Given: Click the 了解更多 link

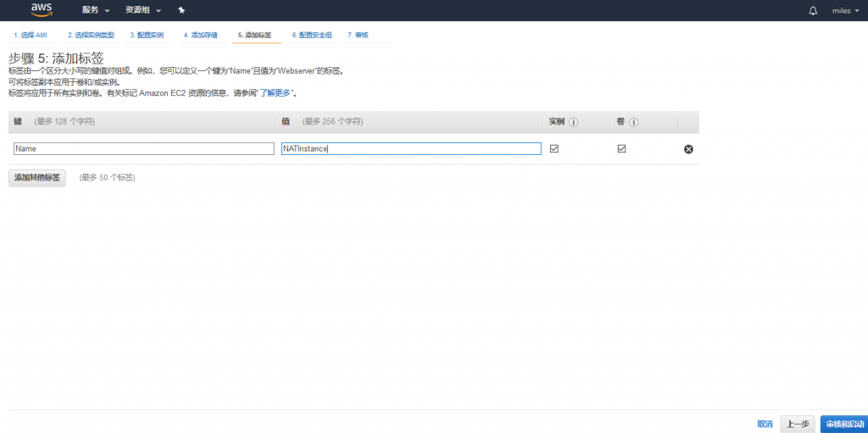Looking at the screenshot, I should (275, 93).
